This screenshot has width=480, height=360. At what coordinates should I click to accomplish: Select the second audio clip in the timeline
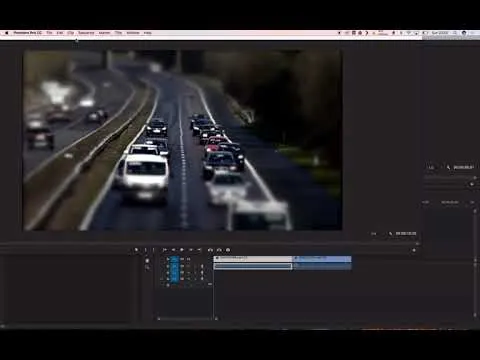point(322,266)
